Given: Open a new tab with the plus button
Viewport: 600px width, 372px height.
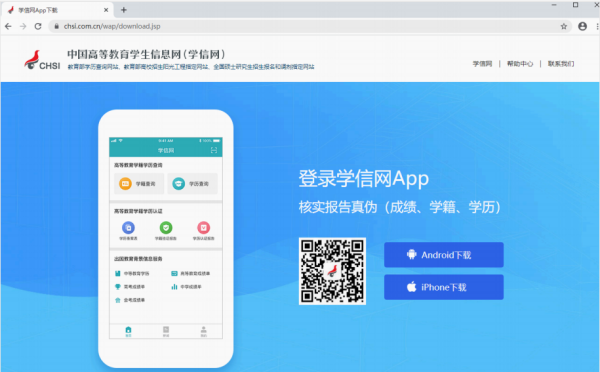Looking at the screenshot, I should coord(124,10).
